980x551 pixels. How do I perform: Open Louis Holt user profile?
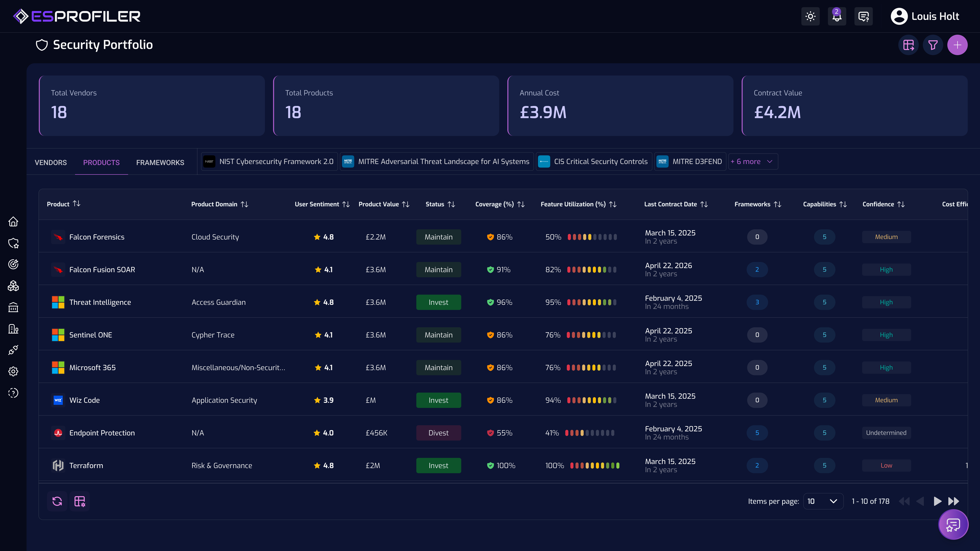(925, 16)
